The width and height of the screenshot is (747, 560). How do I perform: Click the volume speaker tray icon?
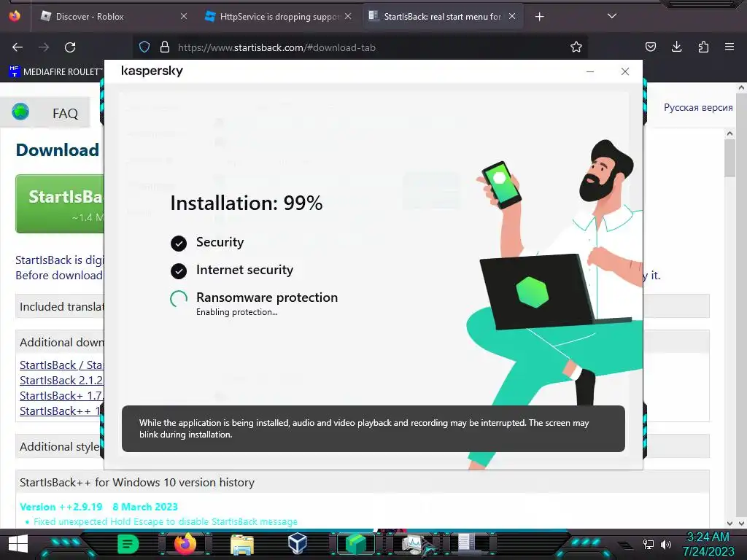666,544
